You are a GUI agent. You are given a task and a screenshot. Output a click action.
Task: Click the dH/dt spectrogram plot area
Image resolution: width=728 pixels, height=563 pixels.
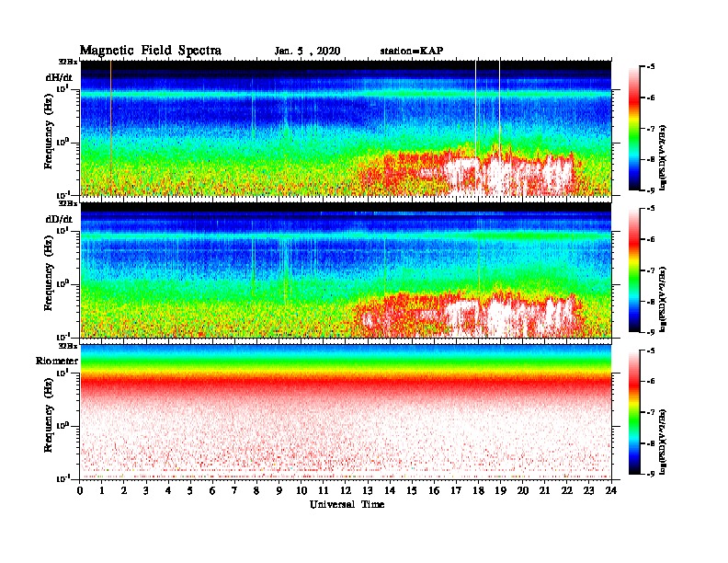[346, 128]
